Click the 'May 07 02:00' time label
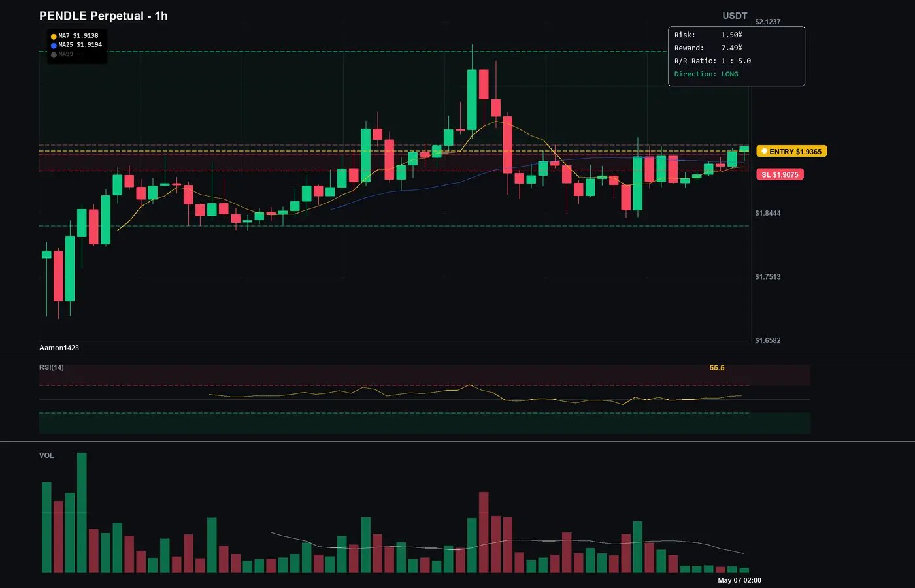Image resolution: width=915 pixels, height=588 pixels. pos(739,580)
